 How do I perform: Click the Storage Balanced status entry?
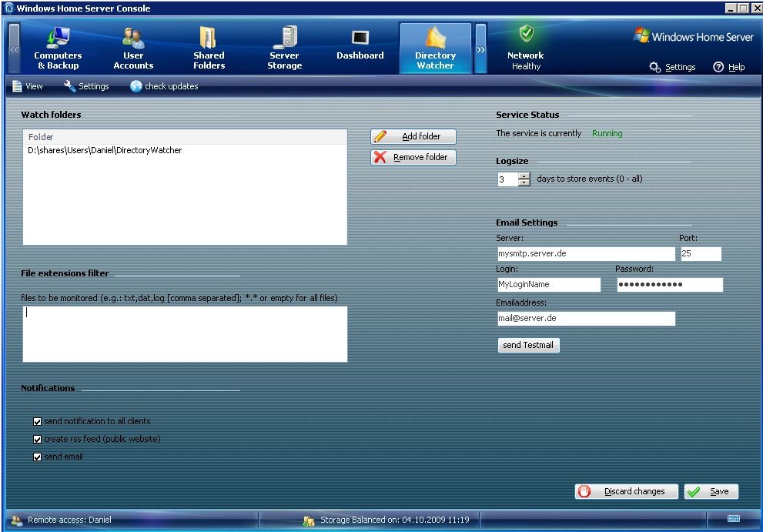point(387,520)
